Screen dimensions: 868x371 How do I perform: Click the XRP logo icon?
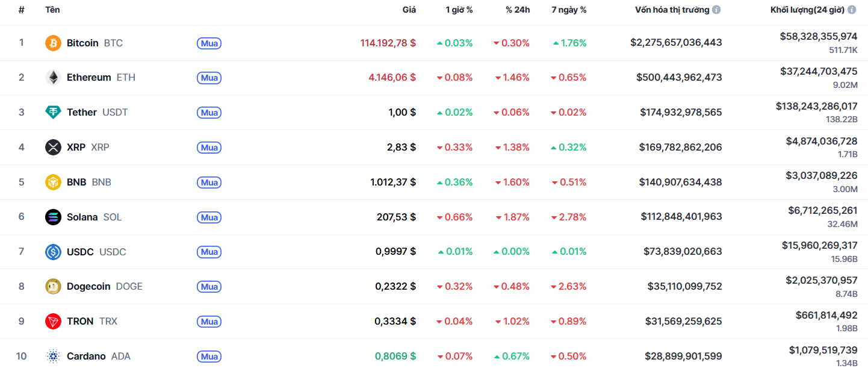tap(53, 148)
